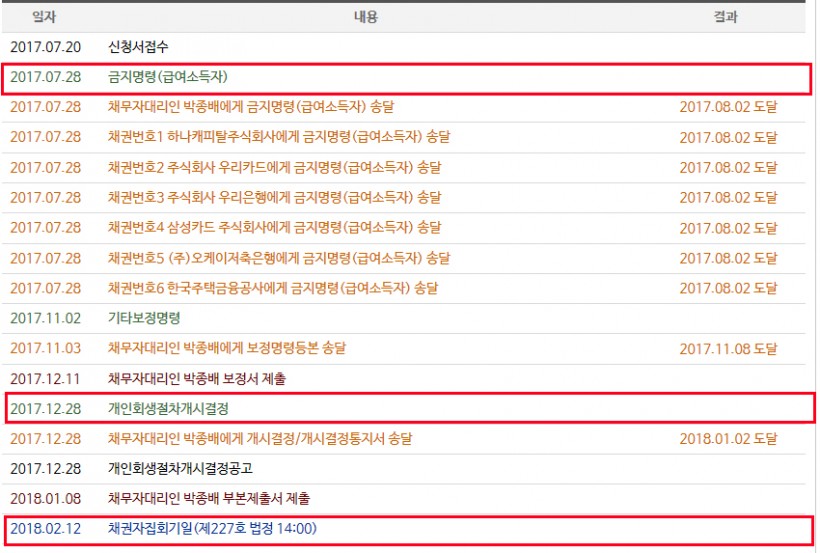Open the 기타보정명령 entry
This screenshot has height=553, width=820.
coord(144,318)
